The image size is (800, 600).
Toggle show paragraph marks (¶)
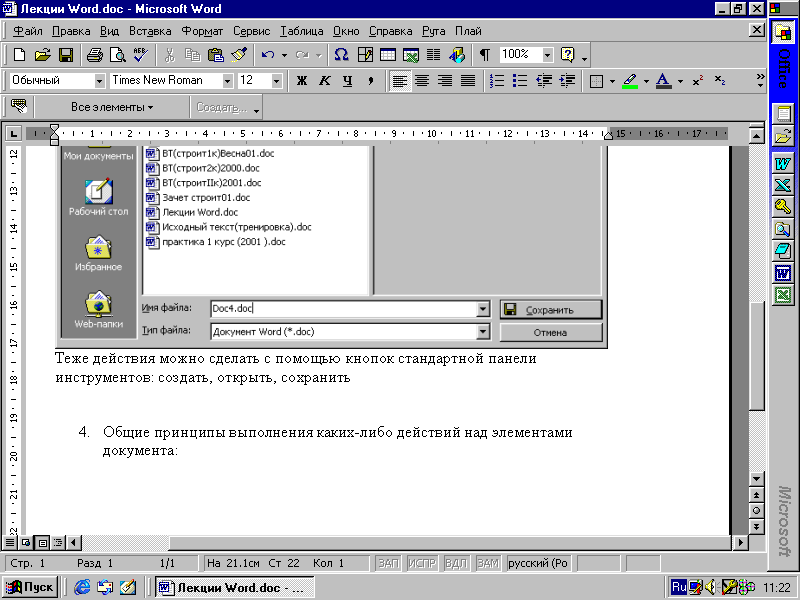click(x=485, y=55)
